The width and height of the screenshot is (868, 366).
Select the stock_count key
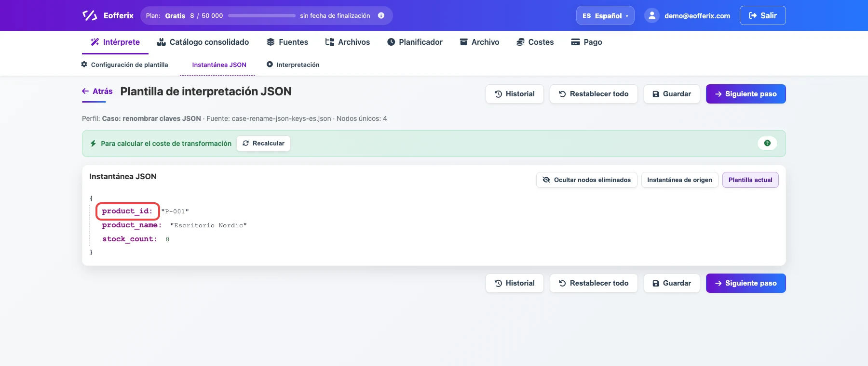[129, 239]
